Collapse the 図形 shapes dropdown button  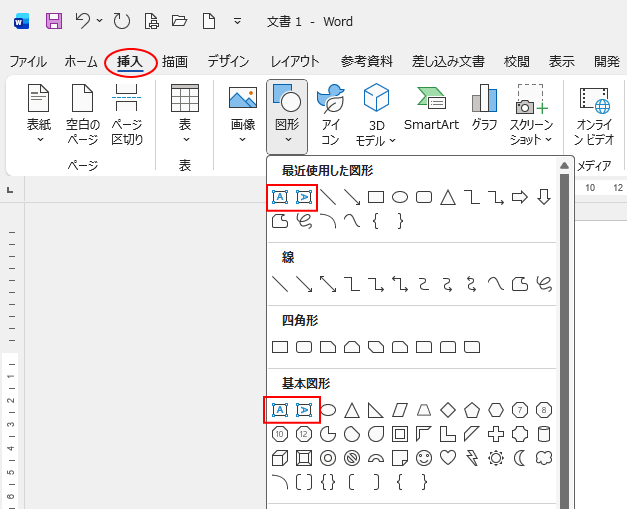tap(287, 116)
